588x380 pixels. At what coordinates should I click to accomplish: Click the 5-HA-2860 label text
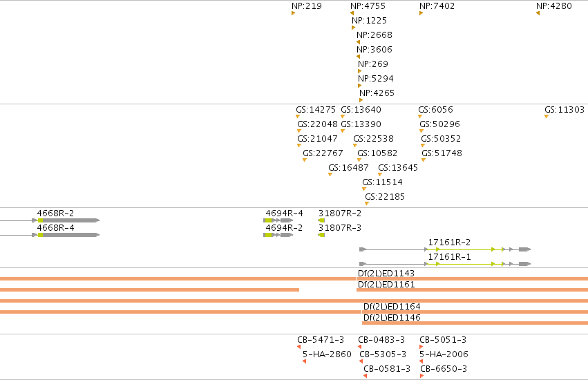(327, 354)
